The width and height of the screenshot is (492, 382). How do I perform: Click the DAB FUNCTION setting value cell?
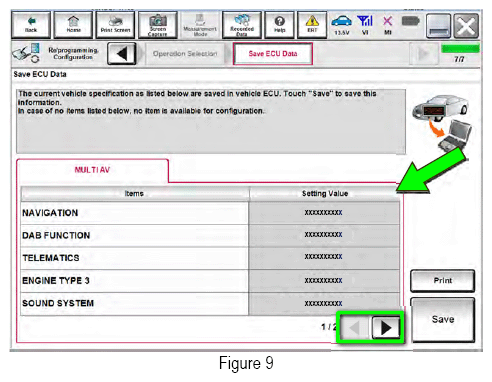point(324,235)
